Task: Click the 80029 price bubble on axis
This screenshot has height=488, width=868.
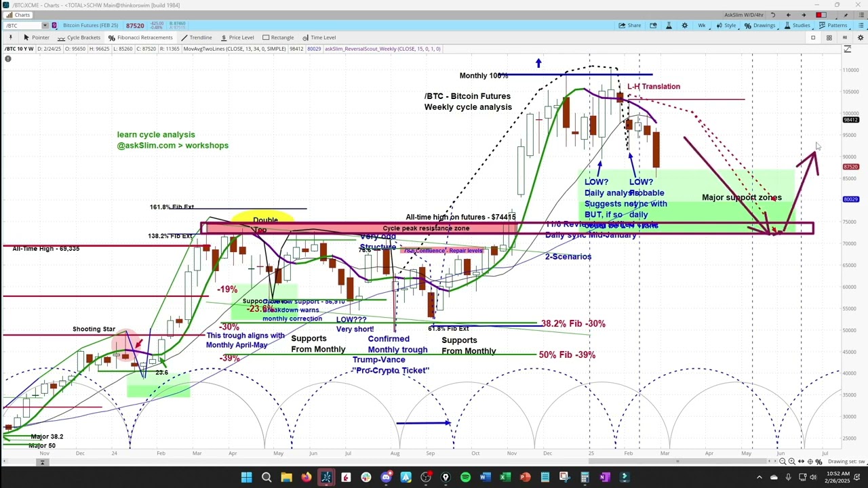Action: pyautogui.click(x=851, y=199)
